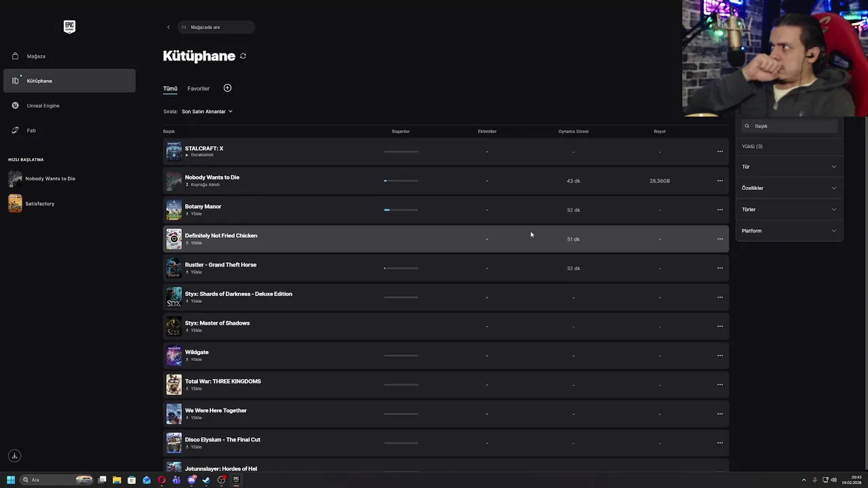Click the Epic Games logo
Image resolution: width=868 pixels, height=488 pixels.
point(69,26)
